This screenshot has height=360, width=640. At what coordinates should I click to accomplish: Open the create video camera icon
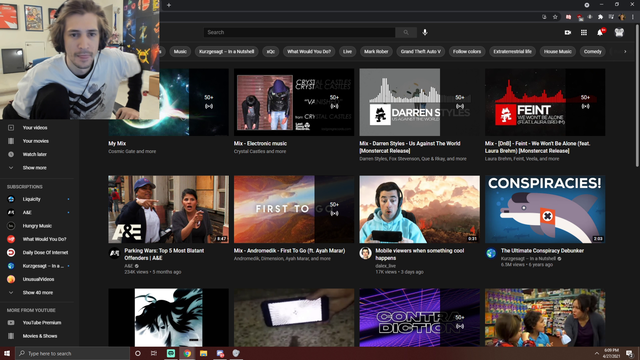click(x=568, y=32)
